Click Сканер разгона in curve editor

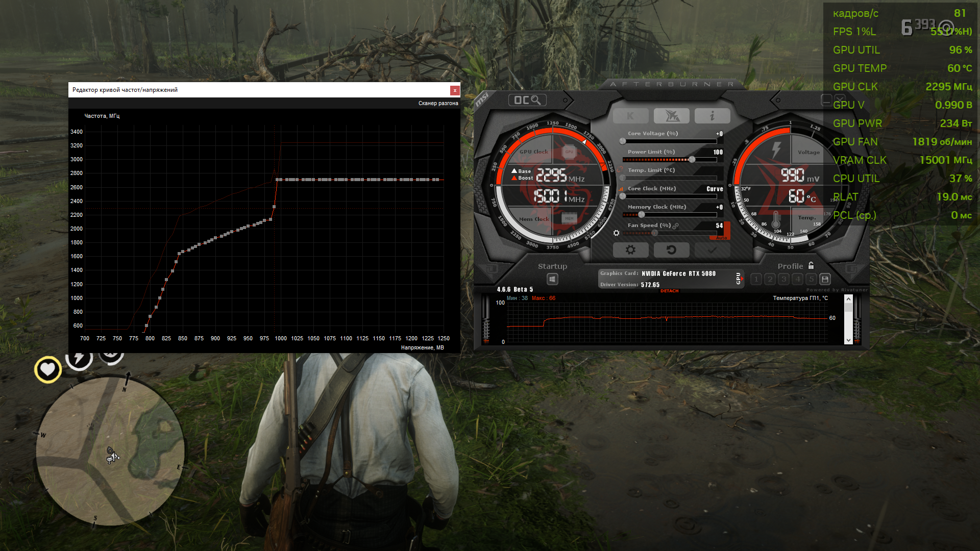coord(438,103)
